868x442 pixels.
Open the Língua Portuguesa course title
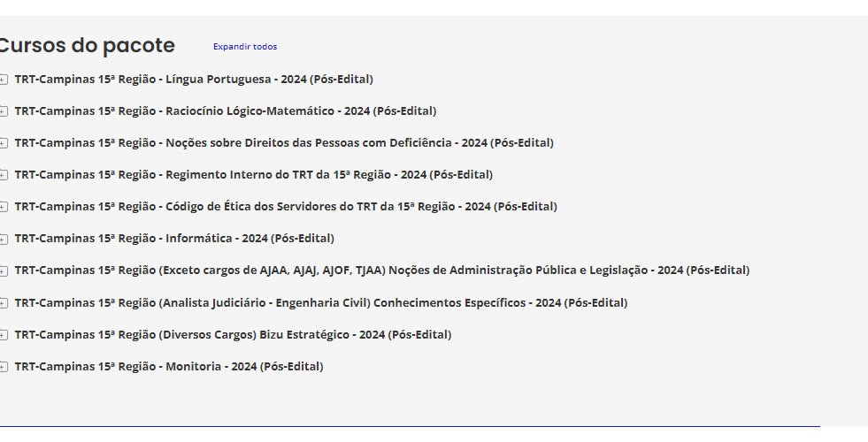194,80
